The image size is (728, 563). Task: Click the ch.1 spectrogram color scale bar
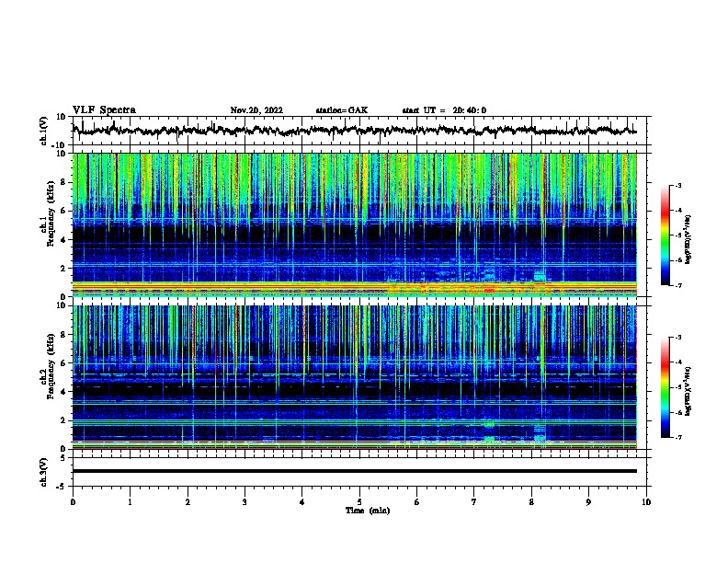[x=665, y=236]
